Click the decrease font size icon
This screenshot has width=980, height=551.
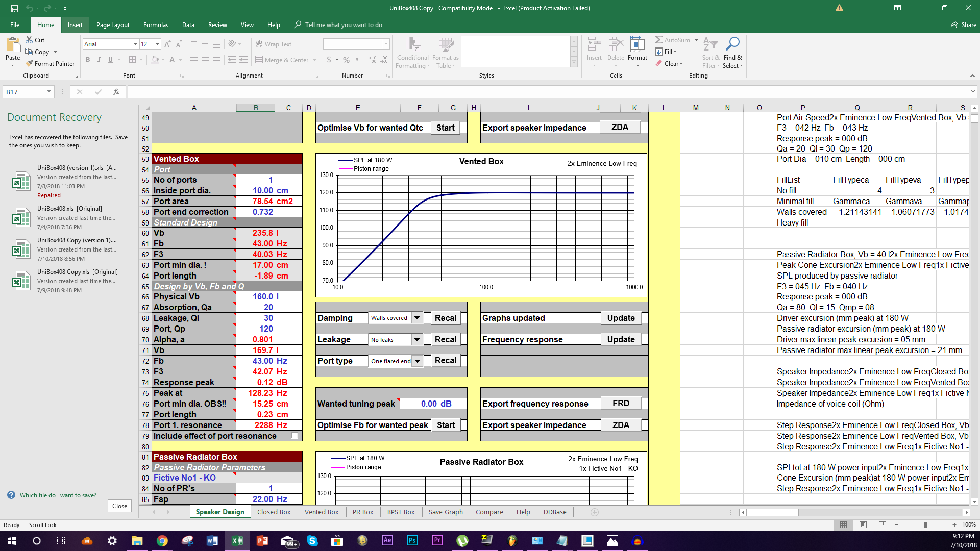[x=179, y=44]
